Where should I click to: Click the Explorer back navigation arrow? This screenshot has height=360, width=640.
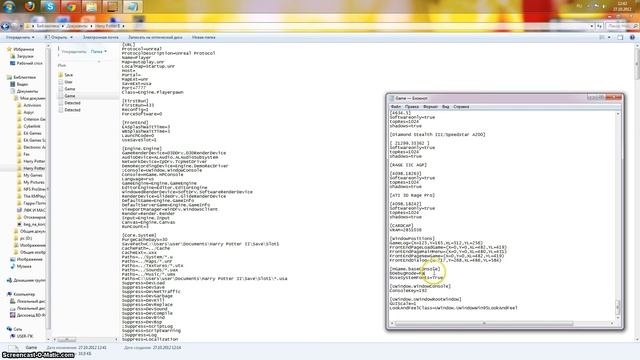pyautogui.click(x=5, y=26)
